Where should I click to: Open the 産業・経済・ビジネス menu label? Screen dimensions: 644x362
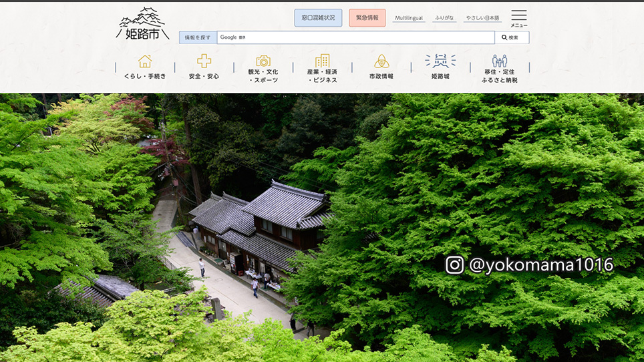(322, 76)
